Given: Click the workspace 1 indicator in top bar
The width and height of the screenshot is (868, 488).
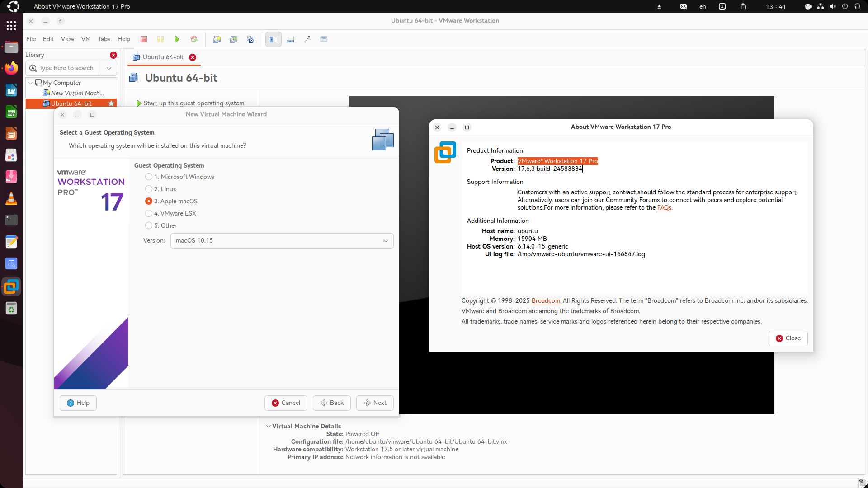Looking at the screenshot, I should (722, 6).
